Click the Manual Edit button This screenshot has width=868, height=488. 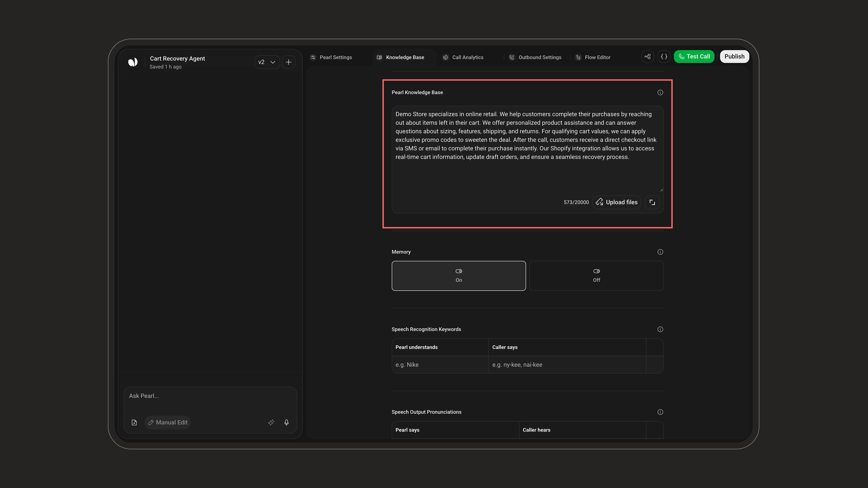[x=168, y=423]
